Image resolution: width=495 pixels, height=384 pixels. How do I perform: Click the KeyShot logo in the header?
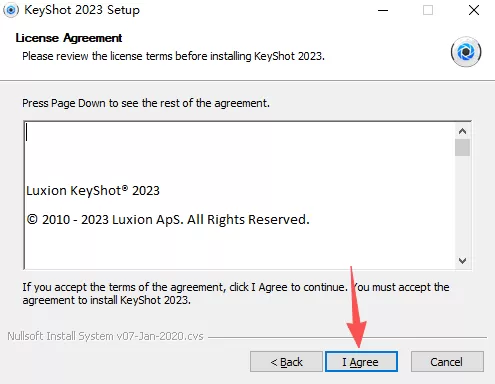[x=466, y=52]
